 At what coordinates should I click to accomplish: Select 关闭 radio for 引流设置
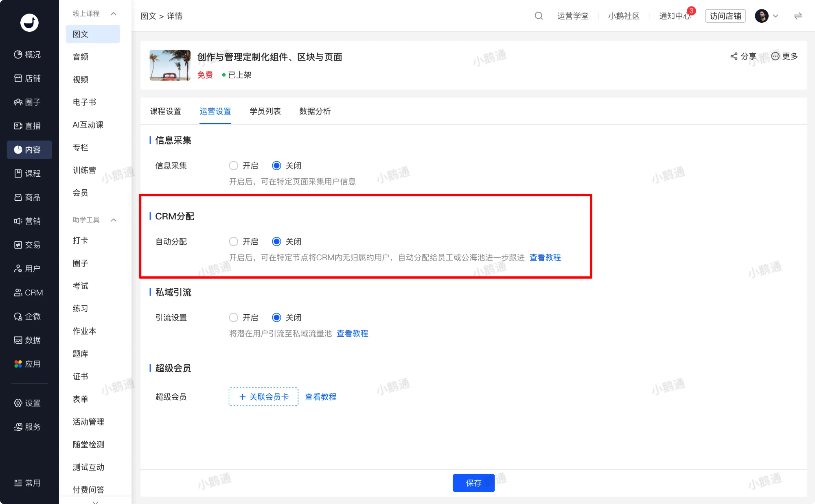tap(276, 318)
